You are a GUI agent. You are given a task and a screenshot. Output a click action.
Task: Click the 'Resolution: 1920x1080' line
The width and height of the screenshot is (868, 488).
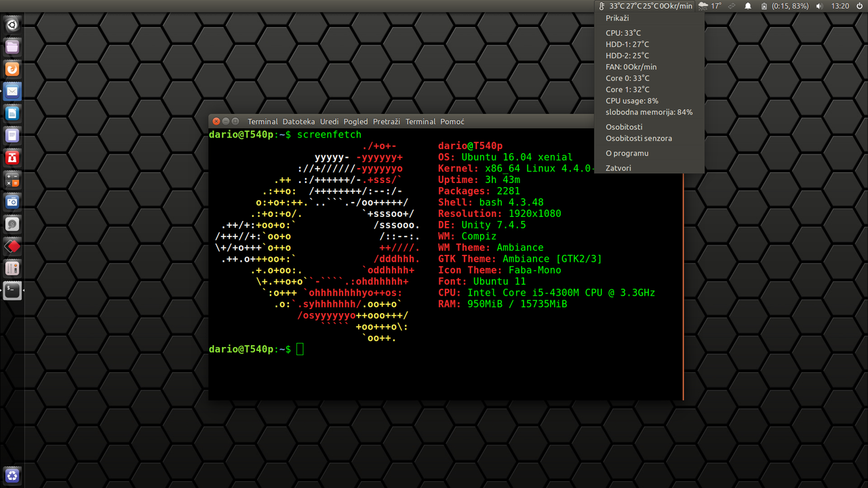coord(499,213)
